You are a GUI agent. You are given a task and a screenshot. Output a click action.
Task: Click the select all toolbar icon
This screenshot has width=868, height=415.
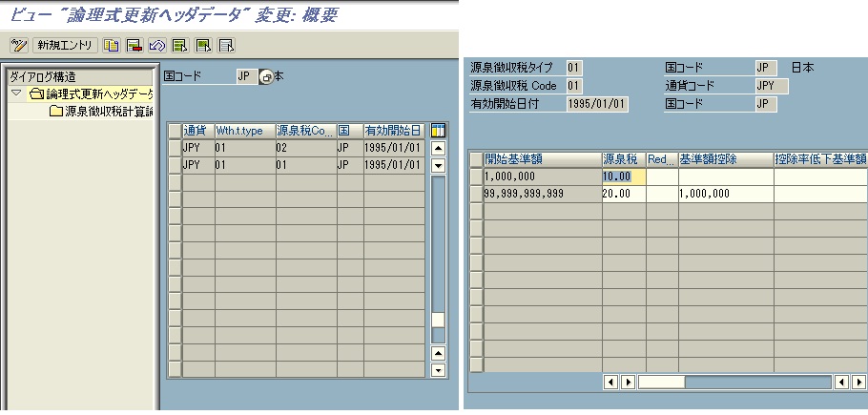179,45
